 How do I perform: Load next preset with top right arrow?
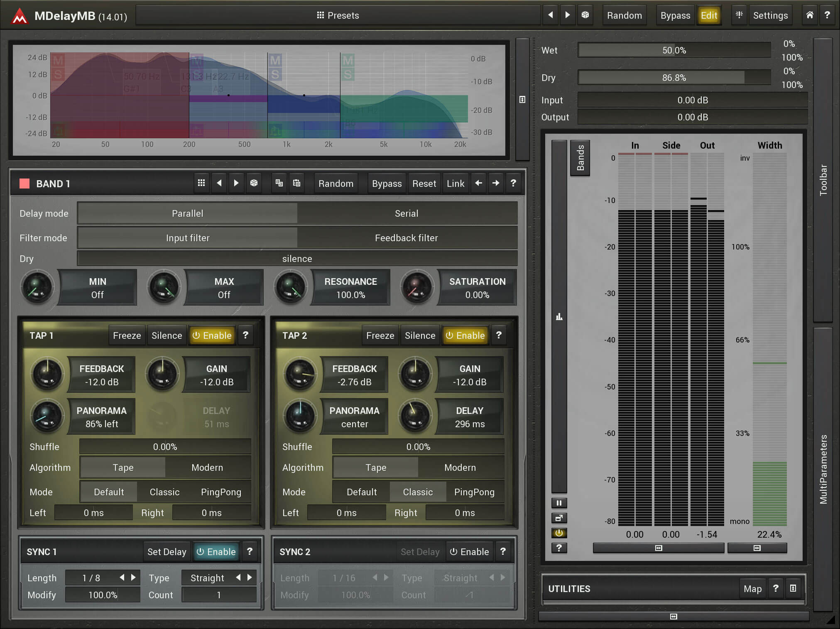coord(567,15)
